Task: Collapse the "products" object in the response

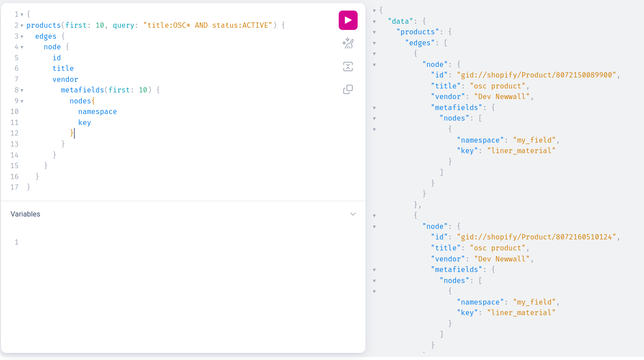Action: [374, 32]
